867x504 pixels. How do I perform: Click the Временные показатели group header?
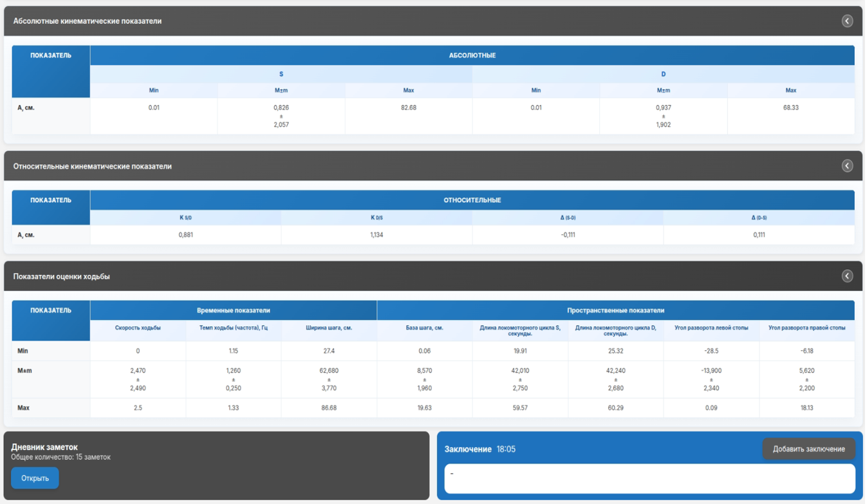point(234,310)
